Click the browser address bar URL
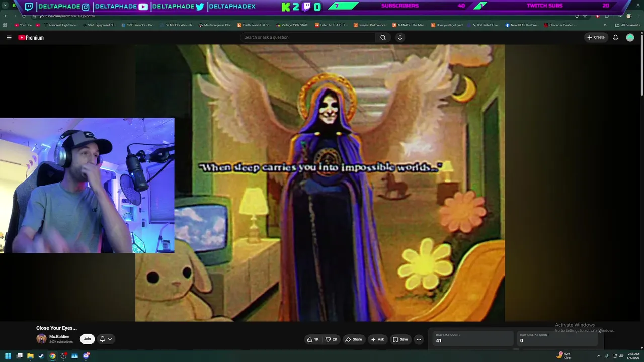Screen dimensions: 644x362 [67, 16]
